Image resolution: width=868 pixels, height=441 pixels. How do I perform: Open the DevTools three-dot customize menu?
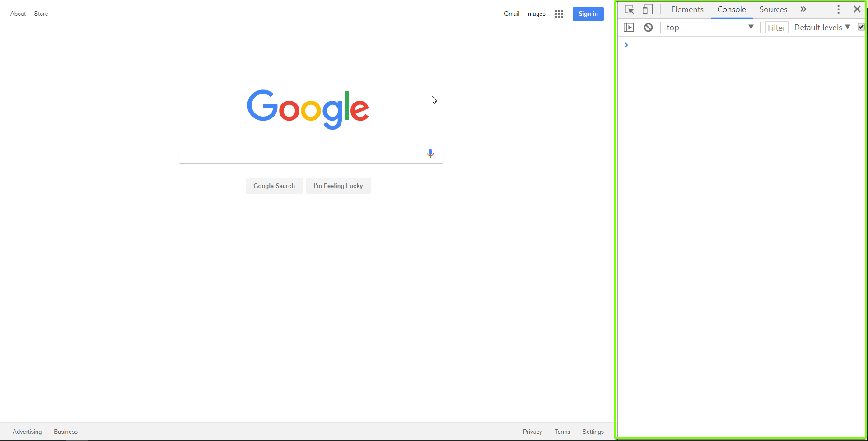point(839,9)
